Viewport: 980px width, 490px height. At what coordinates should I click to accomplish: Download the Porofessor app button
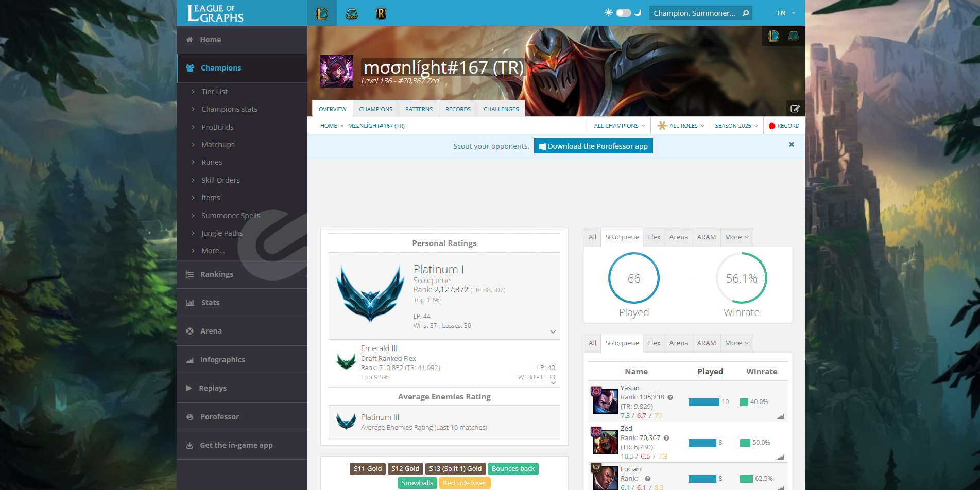[593, 146]
